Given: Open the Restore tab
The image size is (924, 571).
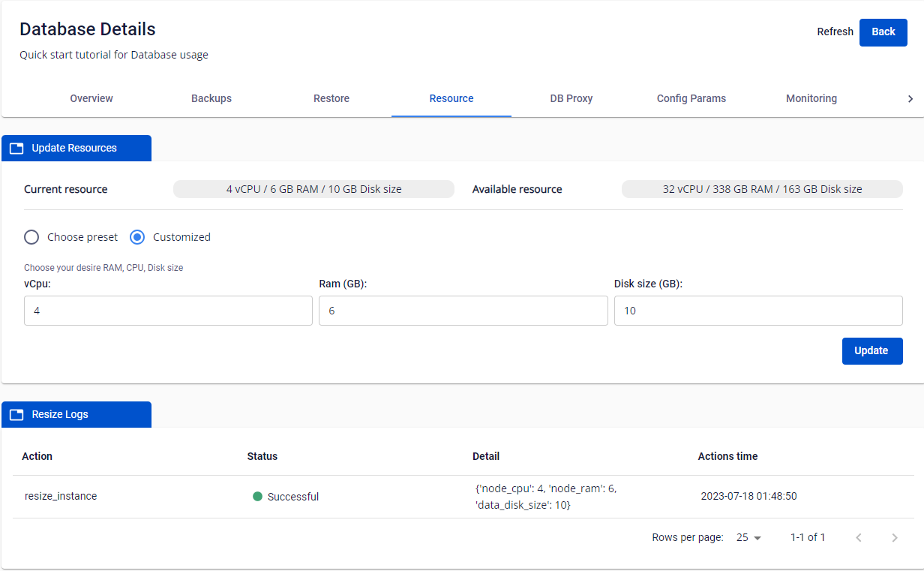Looking at the screenshot, I should point(331,98).
